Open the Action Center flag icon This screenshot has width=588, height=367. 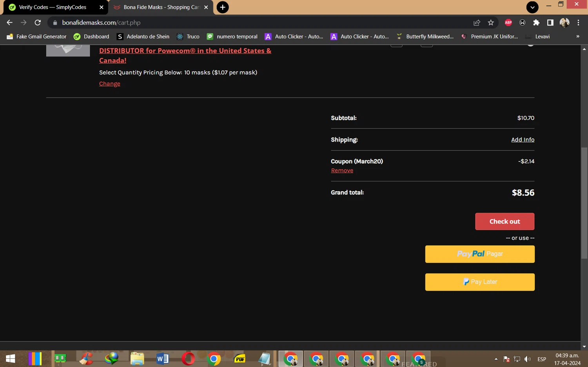pos(506,359)
